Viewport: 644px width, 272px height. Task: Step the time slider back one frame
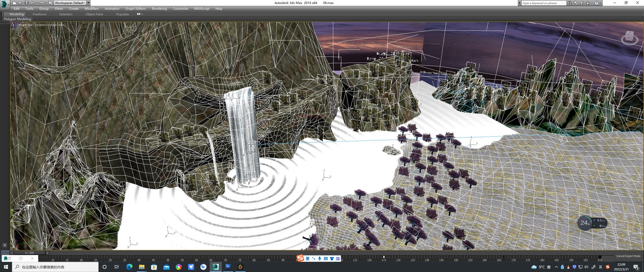(x=12, y=253)
